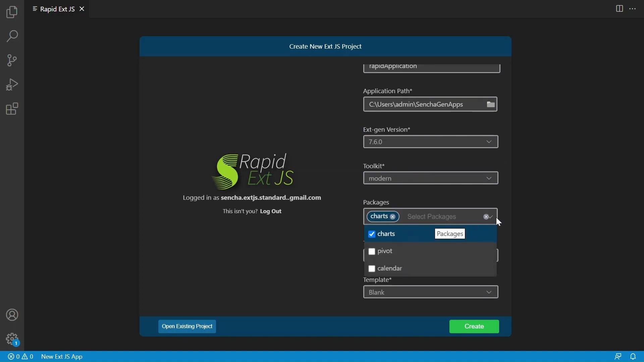The width and height of the screenshot is (644, 362).
Task: Select the Rapid Ext JS tab
Action: click(x=57, y=9)
